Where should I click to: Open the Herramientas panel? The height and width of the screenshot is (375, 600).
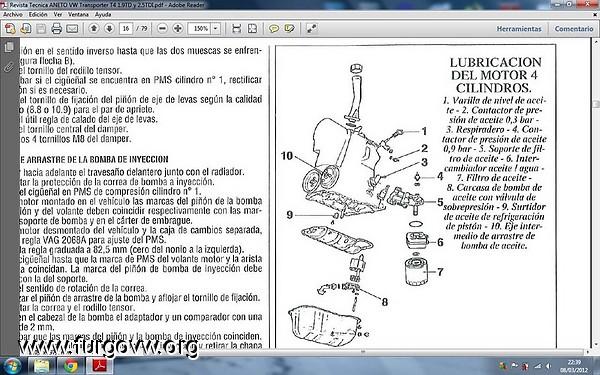pos(519,29)
